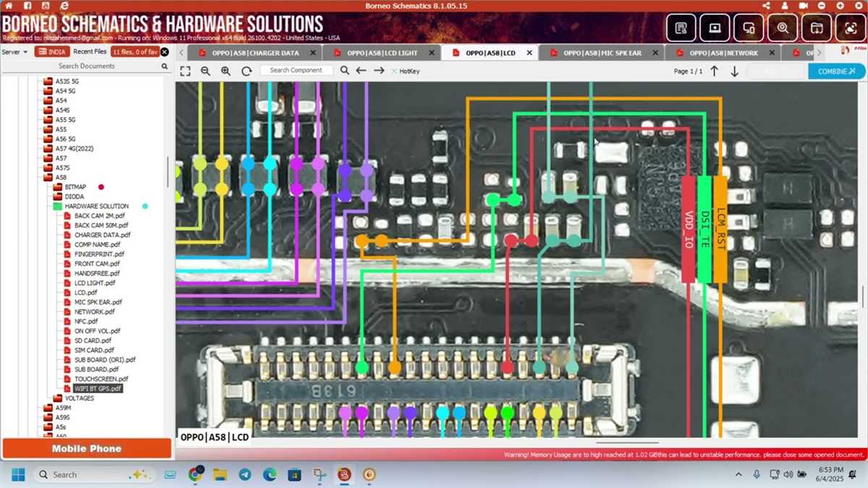Open LCD.pdf in the file tree
868x488 pixels.
85,292
